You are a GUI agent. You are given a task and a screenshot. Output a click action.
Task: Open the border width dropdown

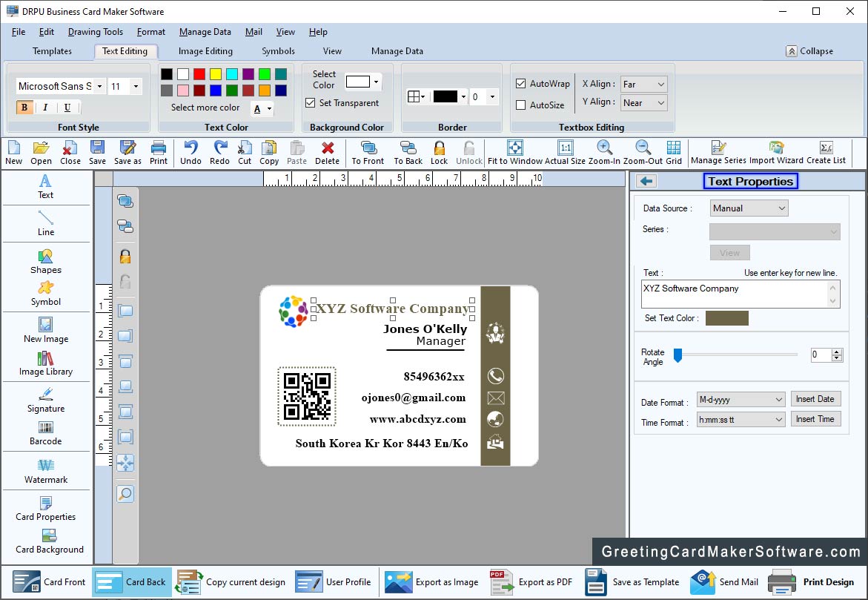492,97
